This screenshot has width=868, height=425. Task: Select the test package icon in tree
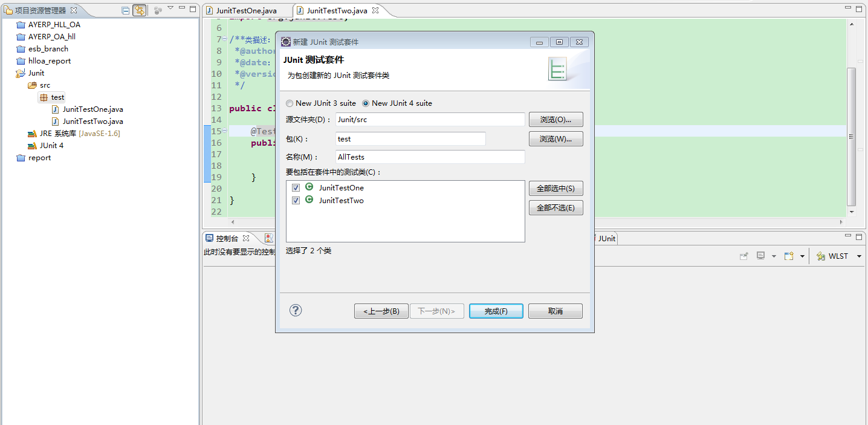(43, 97)
